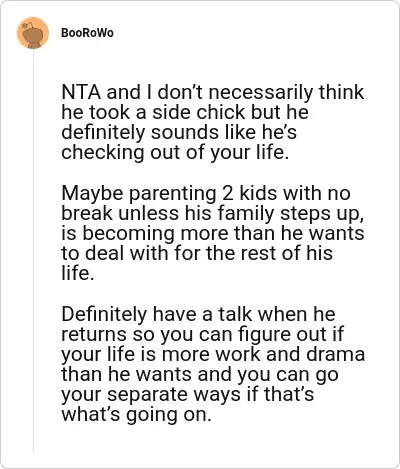Click the words "work and drama"
This screenshot has height=469, width=400.
pyautogui.click(x=290, y=354)
